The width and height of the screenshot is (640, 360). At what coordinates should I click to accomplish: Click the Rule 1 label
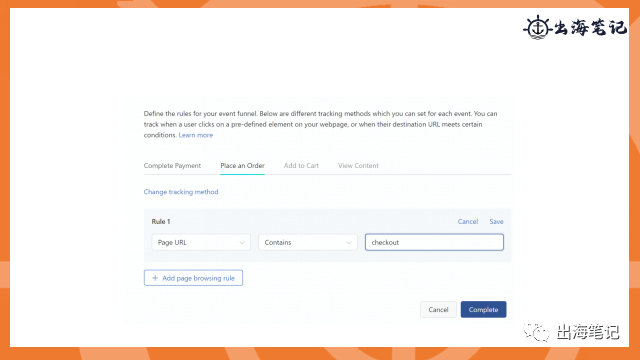coord(161,222)
